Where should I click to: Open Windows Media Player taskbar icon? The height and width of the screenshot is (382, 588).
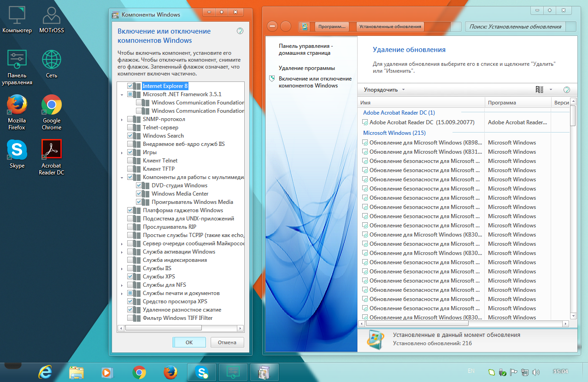point(107,372)
